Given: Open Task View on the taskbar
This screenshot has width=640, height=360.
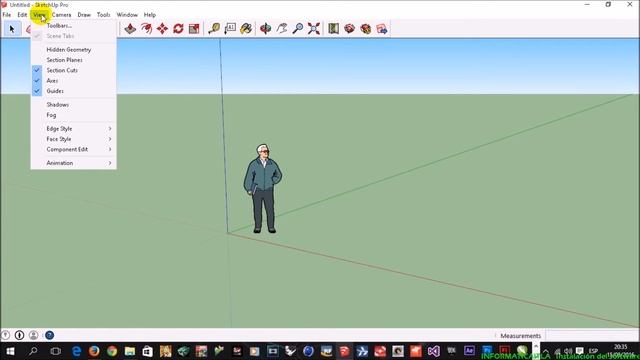Looking at the screenshot, I should (56, 351).
